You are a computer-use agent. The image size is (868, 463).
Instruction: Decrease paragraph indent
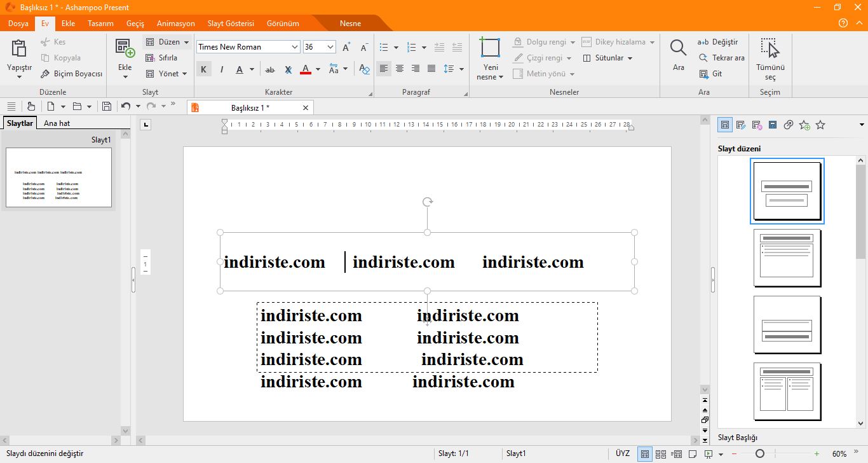click(x=439, y=47)
